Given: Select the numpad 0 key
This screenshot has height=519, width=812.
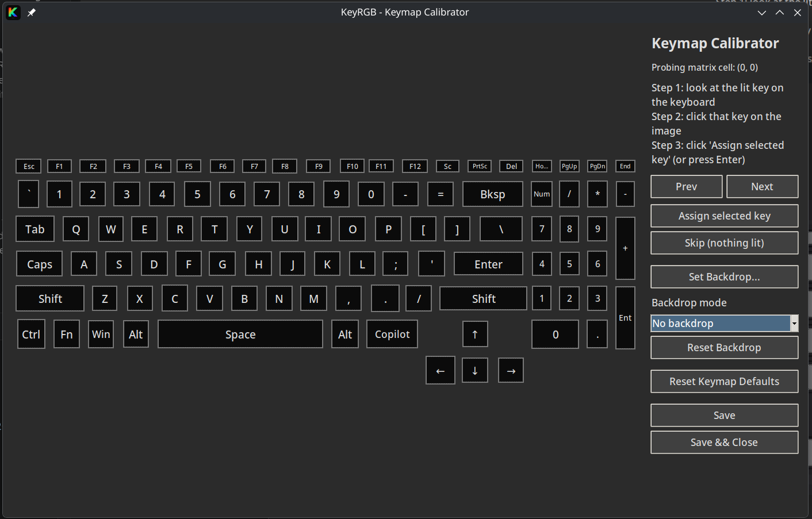Looking at the screenshot, I should tap(555, 335).
